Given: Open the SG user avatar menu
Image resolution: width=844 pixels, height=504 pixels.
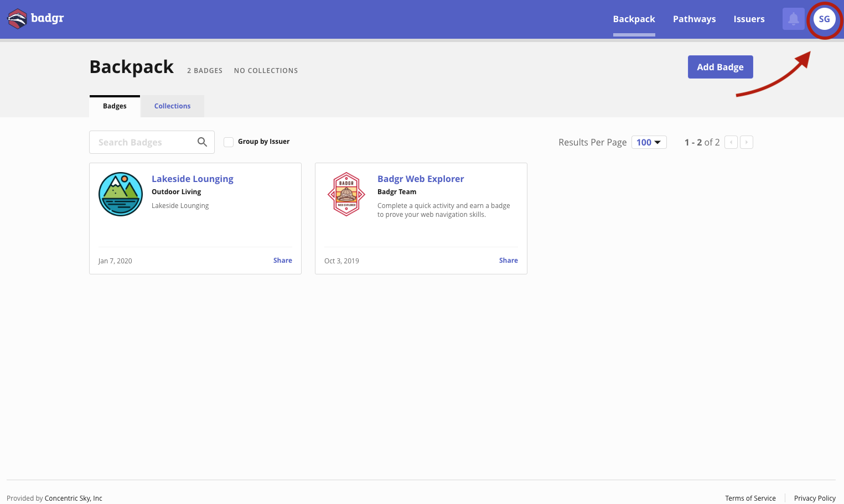Looking at the screenshot, I should coord(824,19).
